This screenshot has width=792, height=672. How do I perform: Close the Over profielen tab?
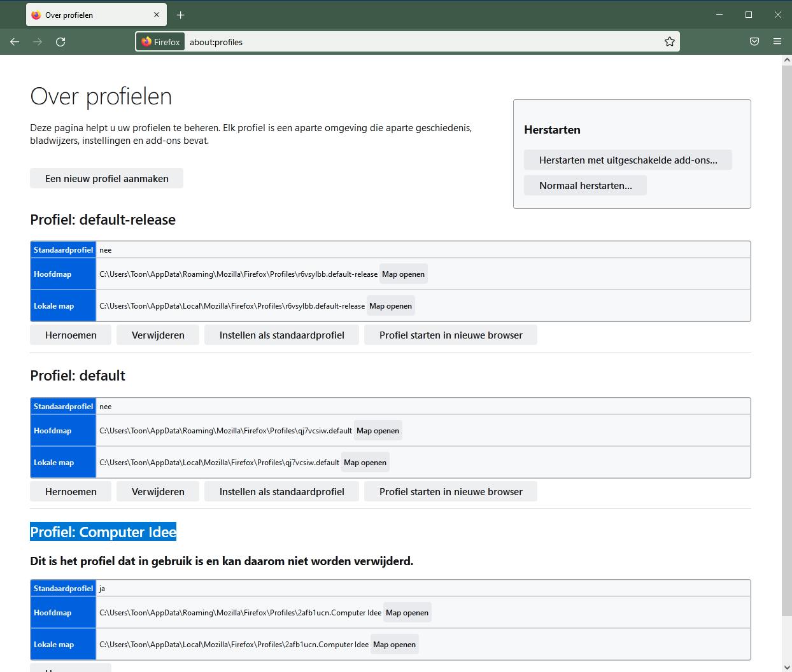tap(157, 15)
